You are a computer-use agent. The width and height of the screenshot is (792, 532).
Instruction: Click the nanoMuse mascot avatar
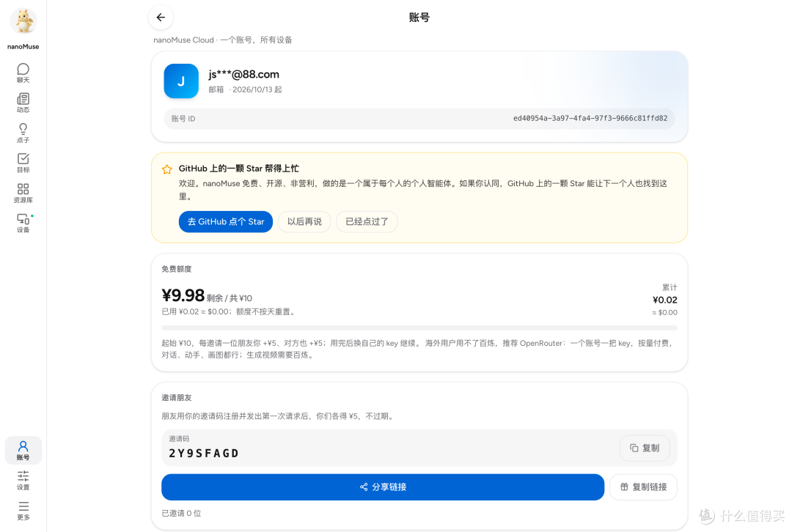pyautogui.click(x=23, y=22)
